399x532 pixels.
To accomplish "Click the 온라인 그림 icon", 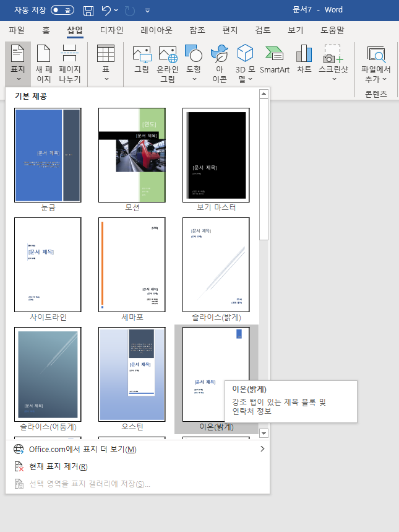I will (x=168, y=54).
